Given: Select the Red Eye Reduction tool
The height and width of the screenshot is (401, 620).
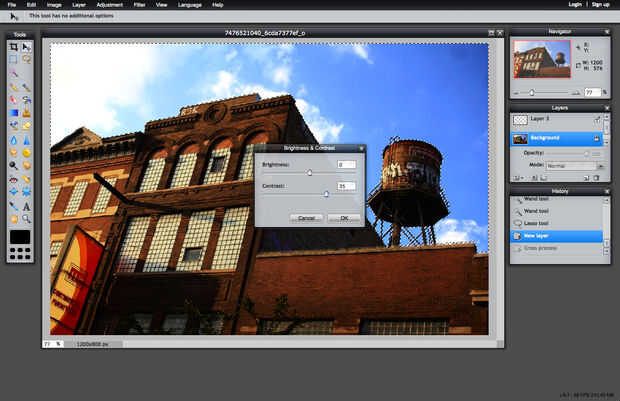Looking at the screenshot, I should pos(14,179).
